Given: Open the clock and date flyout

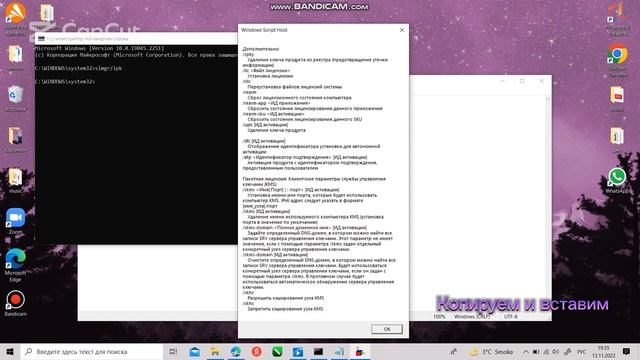Looking at the screenshot, I should click(x=604, y=351).
